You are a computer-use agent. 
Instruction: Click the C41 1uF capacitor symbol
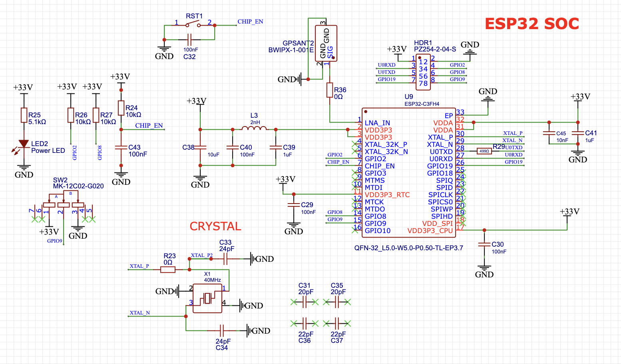pyautogui.click(x=578, y=133)
